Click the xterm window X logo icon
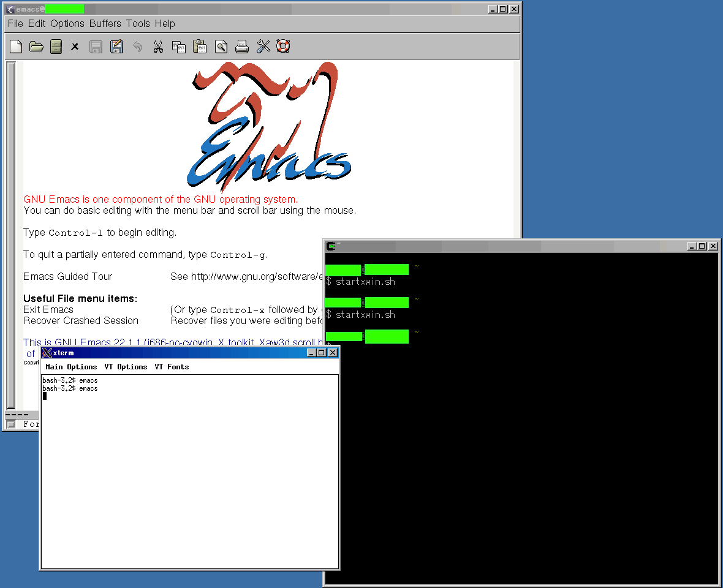The height and width of the screenshot is (588, 723). tap(47, 353)
